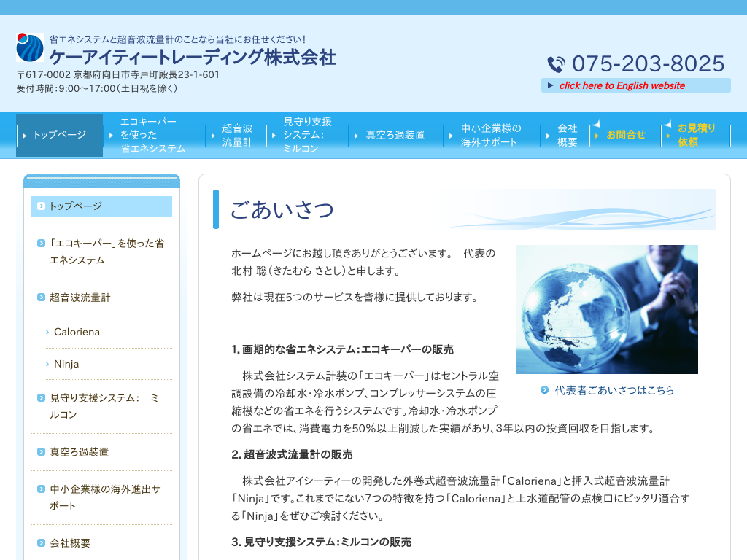Open 超音波流量計 from the top navigation
The width and height of the screenshot is (747, 560).
[237, 134]
